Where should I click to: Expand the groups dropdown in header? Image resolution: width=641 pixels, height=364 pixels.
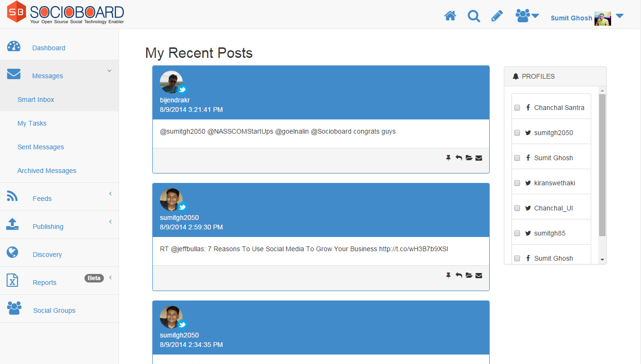click(527, 16)
